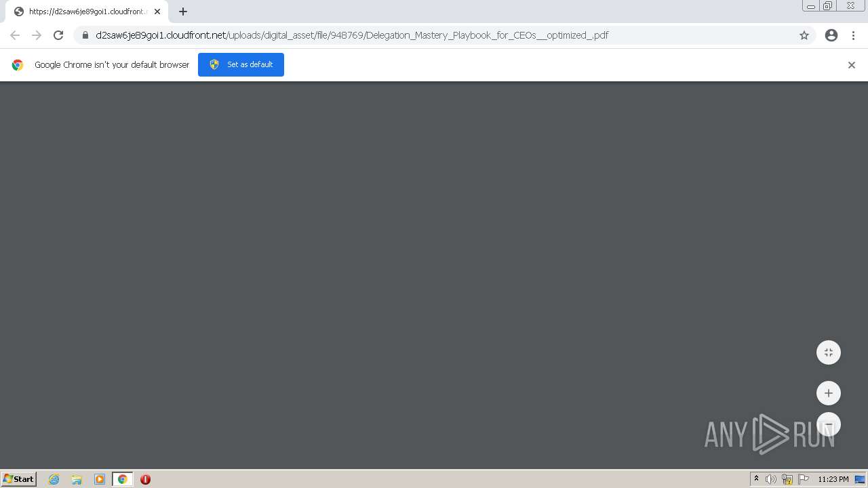Open the red shield taskbar app
The width and height of the screenshot is (868, 488).
point(145,479)
